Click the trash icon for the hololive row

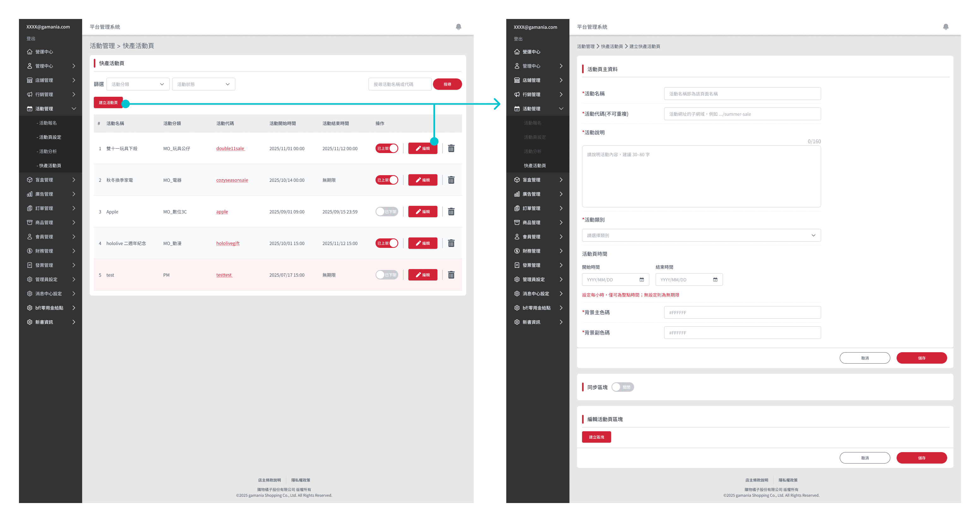[x=451, y=243]
